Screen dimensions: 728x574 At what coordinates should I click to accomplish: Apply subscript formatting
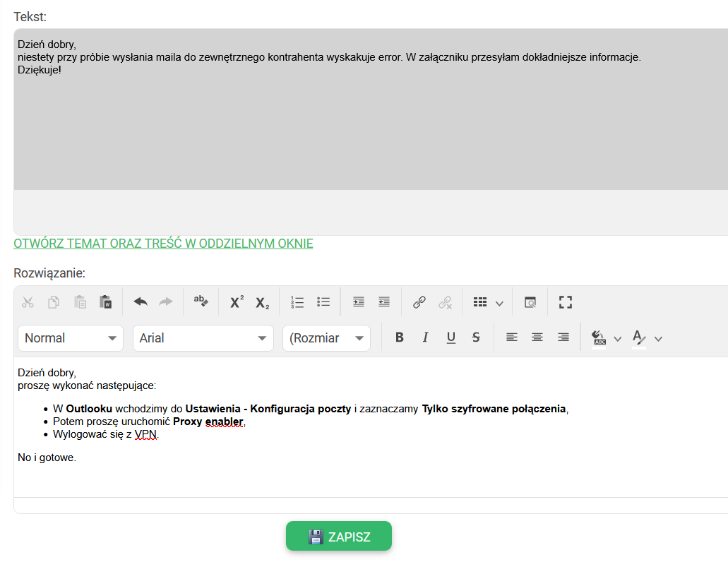coord(263,302)
